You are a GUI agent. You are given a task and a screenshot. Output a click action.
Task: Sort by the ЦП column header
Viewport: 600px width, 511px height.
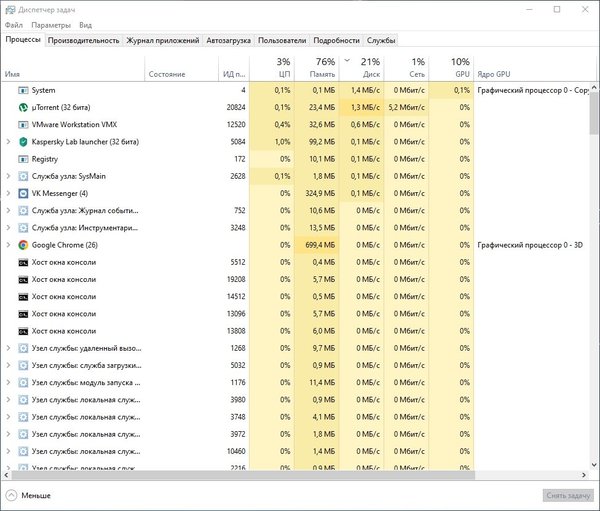point(272,68)
